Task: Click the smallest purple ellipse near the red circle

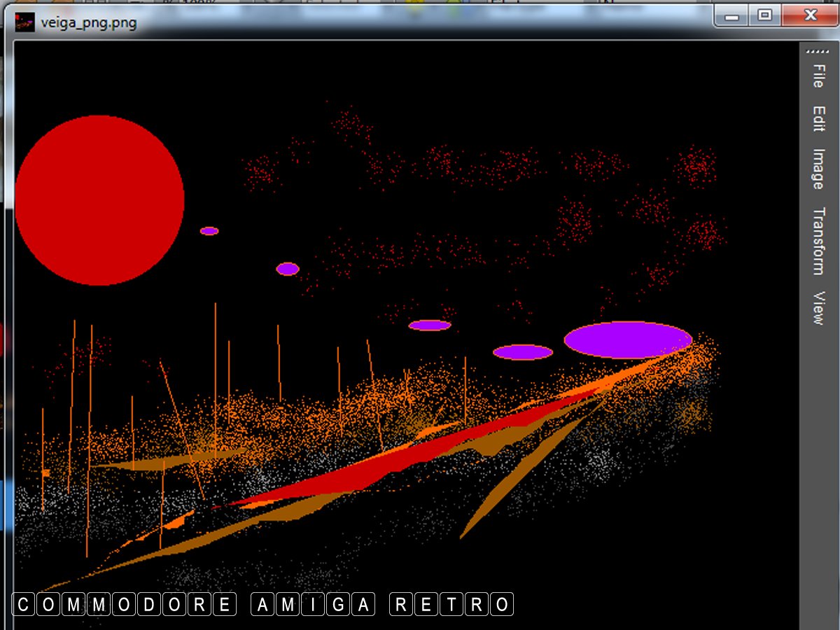Action: [209, 231]
